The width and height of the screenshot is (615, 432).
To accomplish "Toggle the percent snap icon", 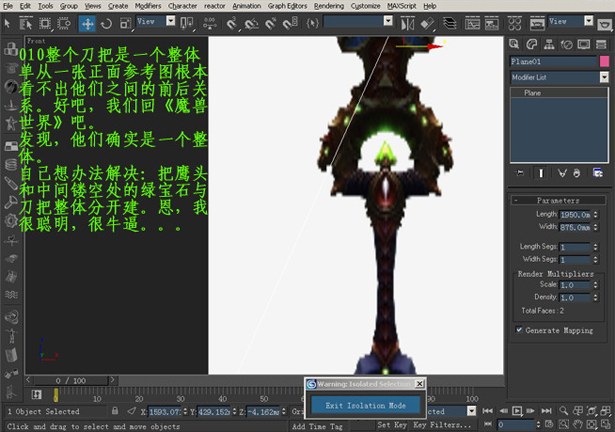I will (271, 24).
